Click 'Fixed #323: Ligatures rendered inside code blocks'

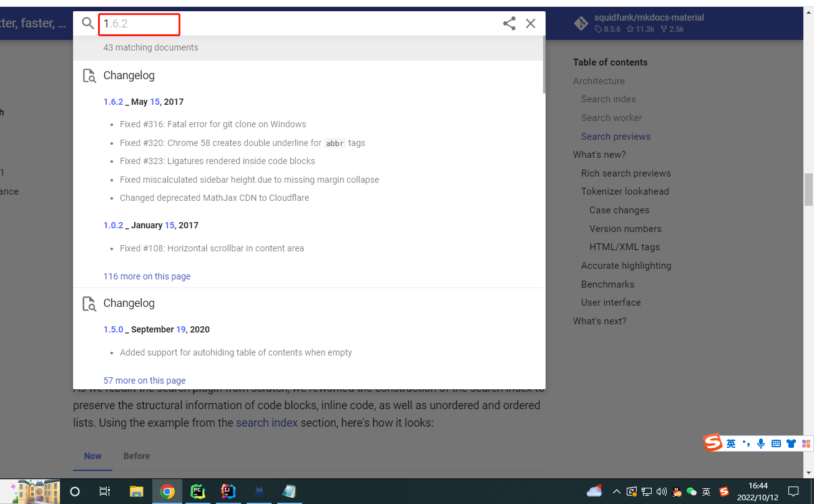[x=217, y=161]
